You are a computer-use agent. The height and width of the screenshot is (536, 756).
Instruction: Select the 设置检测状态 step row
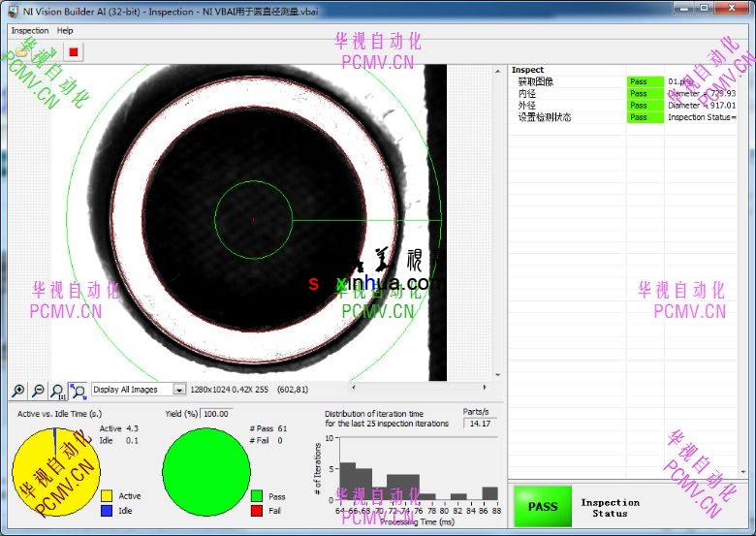coord(622,117)
